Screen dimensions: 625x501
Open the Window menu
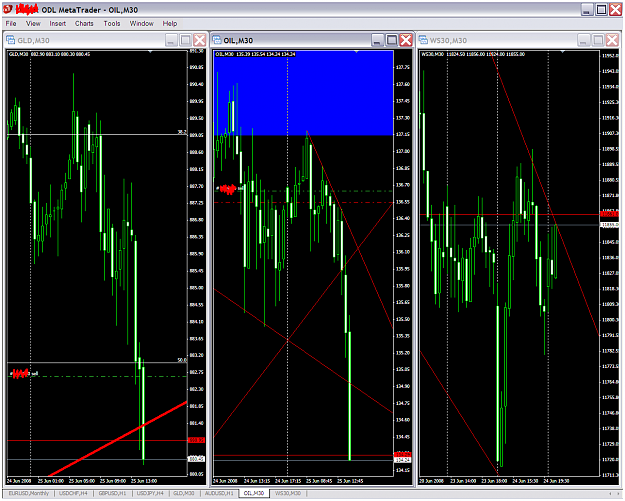(142, 24)
